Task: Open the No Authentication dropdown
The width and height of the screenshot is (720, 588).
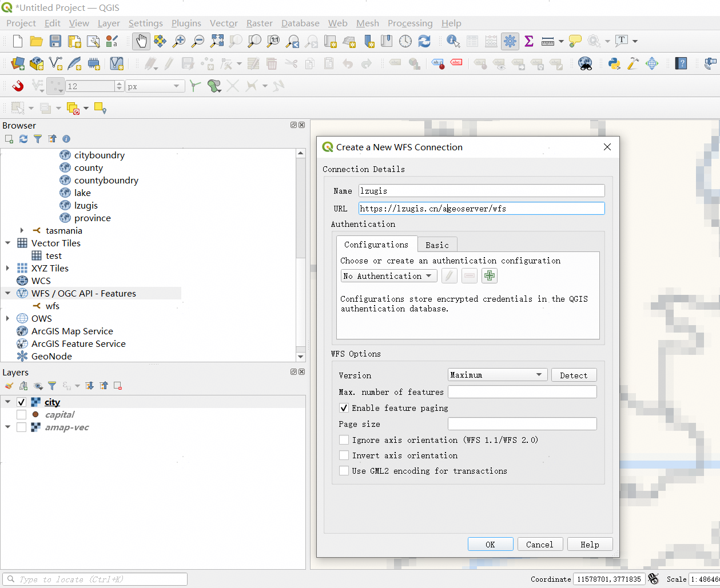Action: click(389, 276)
